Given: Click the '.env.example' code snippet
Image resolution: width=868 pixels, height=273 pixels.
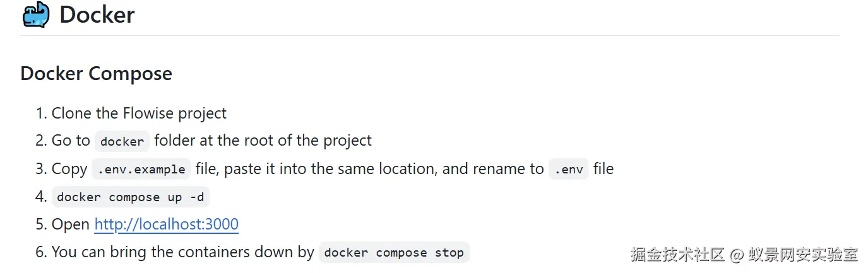Looking at the screenshot, I should click(141, 169).
